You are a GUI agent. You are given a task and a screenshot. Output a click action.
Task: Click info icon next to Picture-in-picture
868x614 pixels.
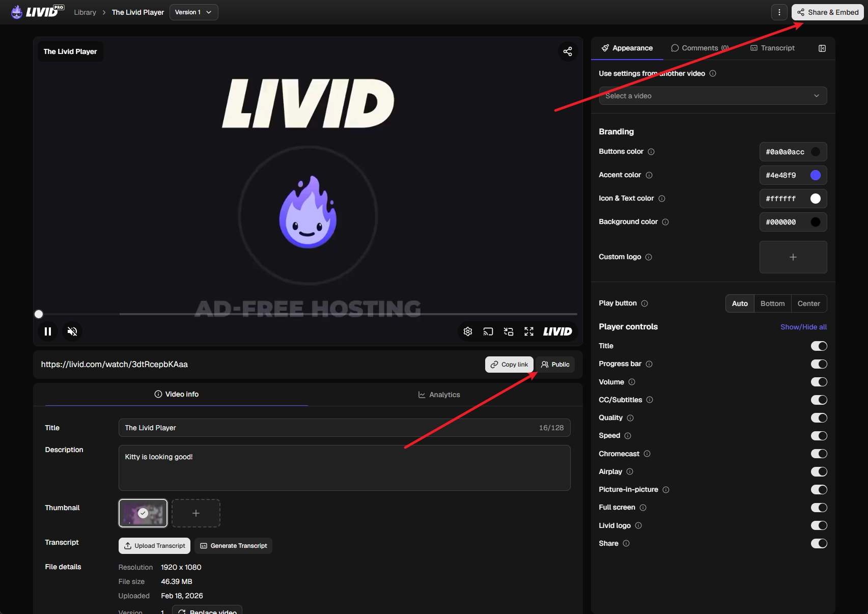pyautogui.click(x=666, y=490)
